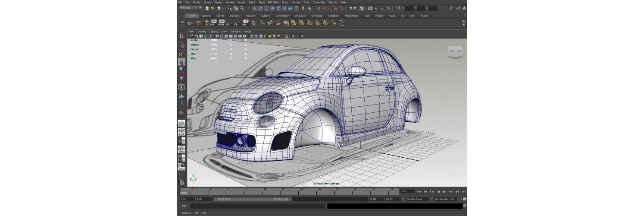Select the arrow Select tool in toolbox
This screenshot has height=216, width=644.
click(181, 37)
